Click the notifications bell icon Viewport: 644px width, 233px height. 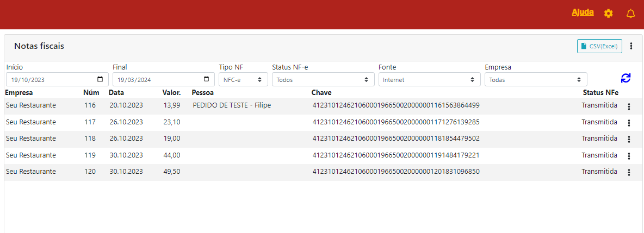(630, 14)
